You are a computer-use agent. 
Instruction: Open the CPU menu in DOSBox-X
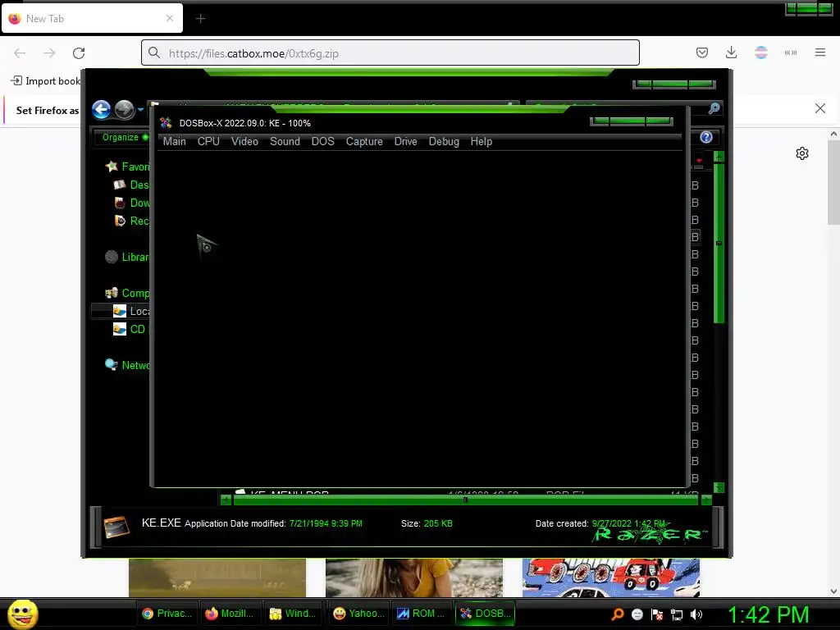pyautogui.click(x=208, y=141)
